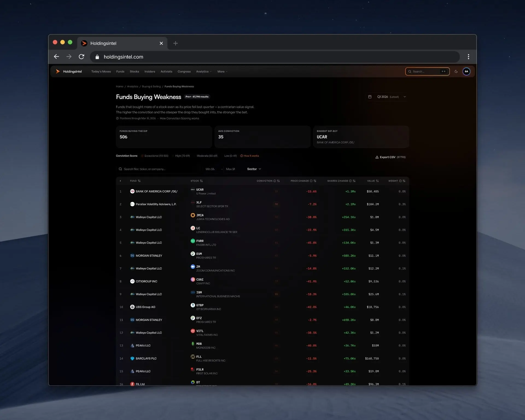Filter by Low (0-49) conviction
525x420 pixels.
(x=230, y=156)
